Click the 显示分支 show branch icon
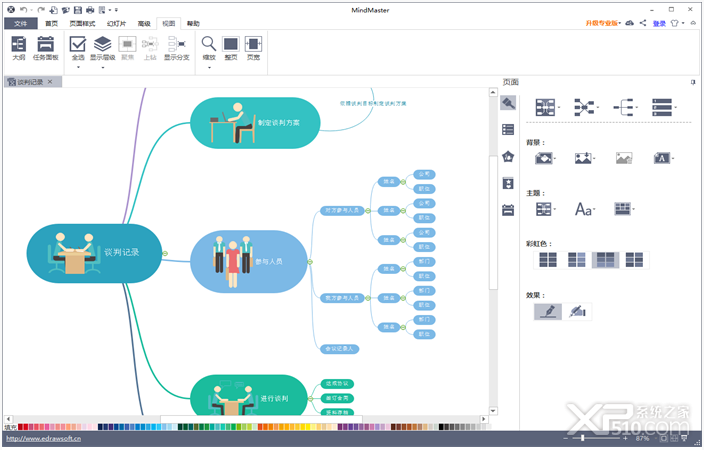 [x=176, y=44]
